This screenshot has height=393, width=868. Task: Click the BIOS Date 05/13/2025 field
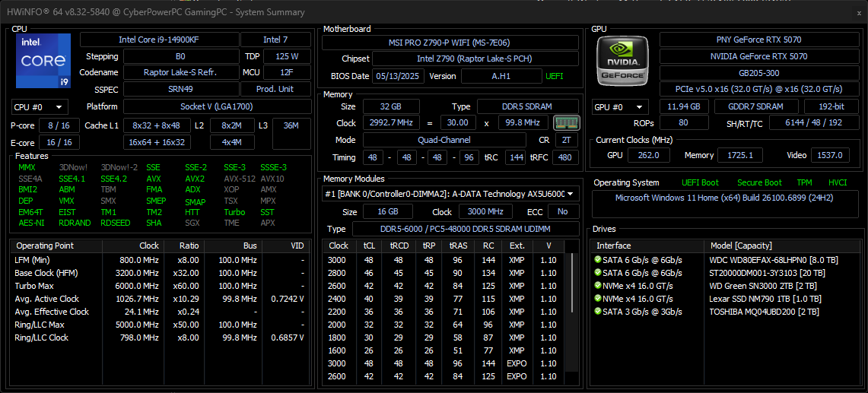coord(398,76)
